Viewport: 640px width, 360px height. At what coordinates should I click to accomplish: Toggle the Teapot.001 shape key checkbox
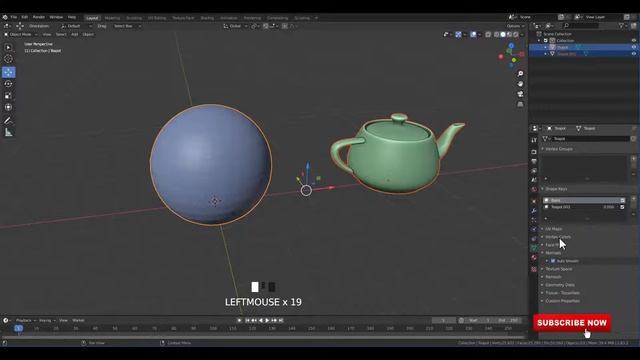click(622, 207)
